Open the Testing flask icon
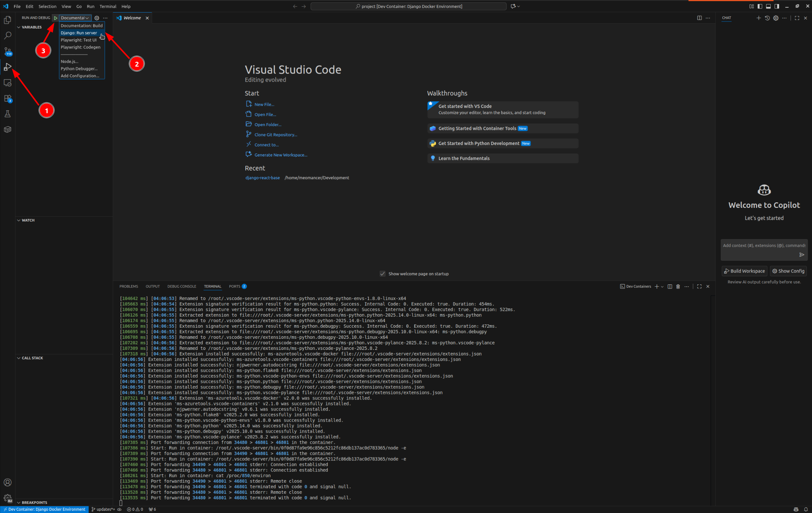Viewport: 812px width, 513px height. [x=7, y=114]
